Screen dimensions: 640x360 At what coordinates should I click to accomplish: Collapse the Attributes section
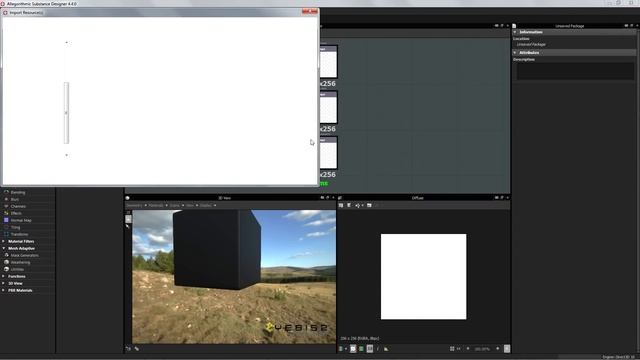pos(515,53)
